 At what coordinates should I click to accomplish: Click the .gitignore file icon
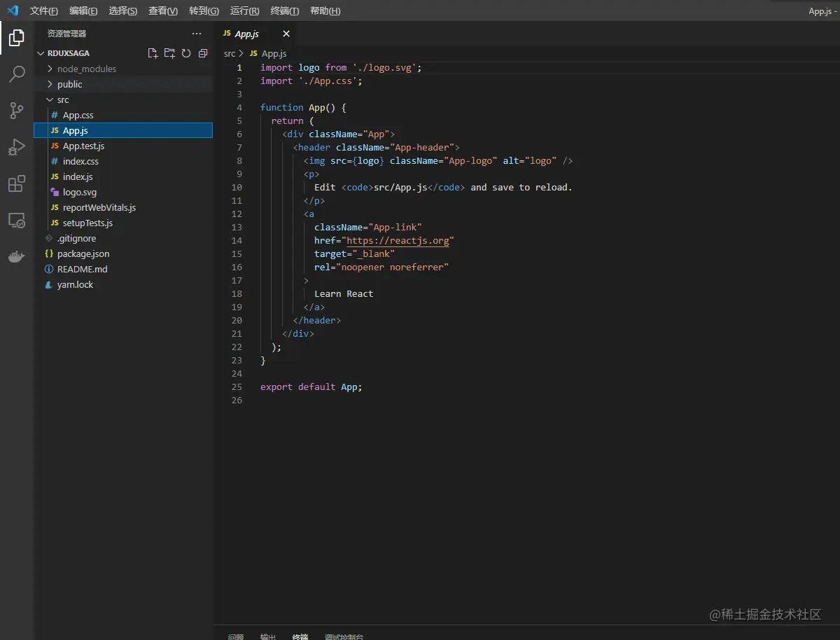[49, 238]
